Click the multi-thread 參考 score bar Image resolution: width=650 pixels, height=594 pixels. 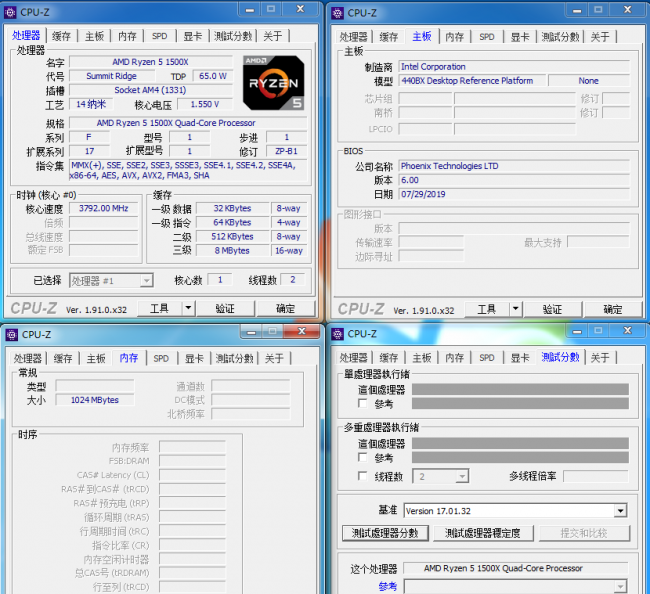point(520,457)
